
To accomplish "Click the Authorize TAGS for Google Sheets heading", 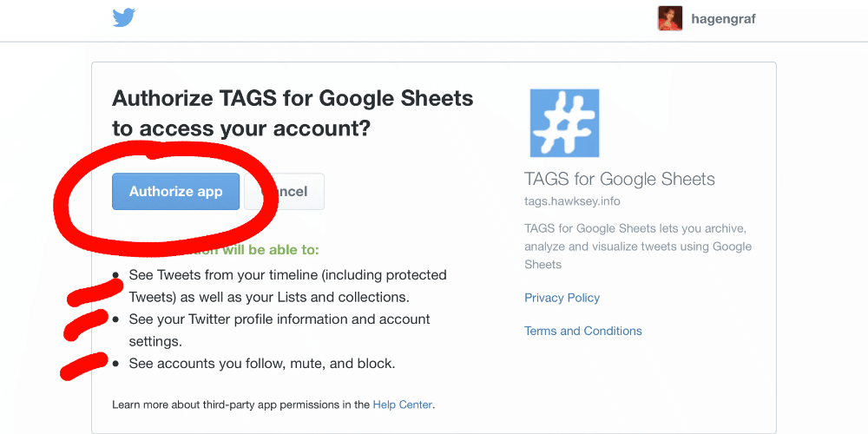I will 293,114.
